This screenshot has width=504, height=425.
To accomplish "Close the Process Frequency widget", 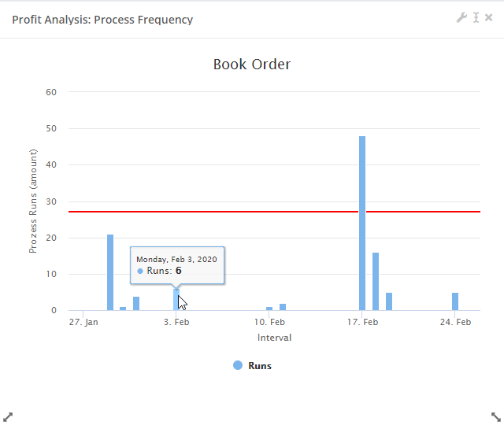I will coord(488,17).
